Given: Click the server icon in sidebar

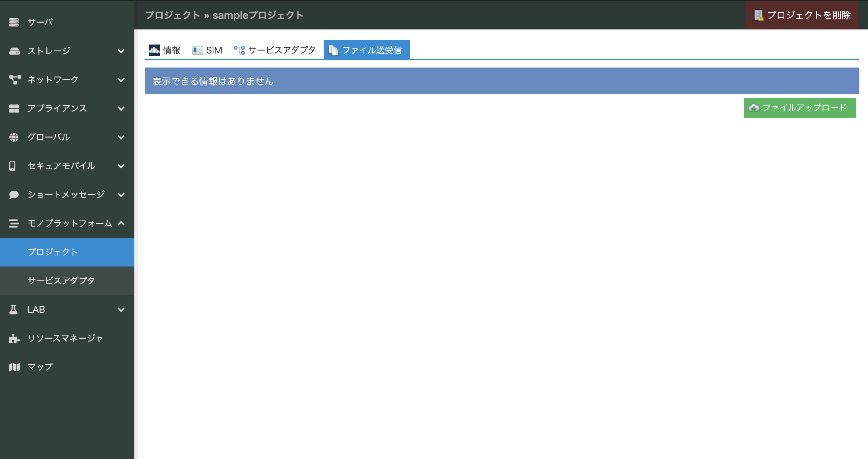Looking at the screenshot, I should 14,22.
